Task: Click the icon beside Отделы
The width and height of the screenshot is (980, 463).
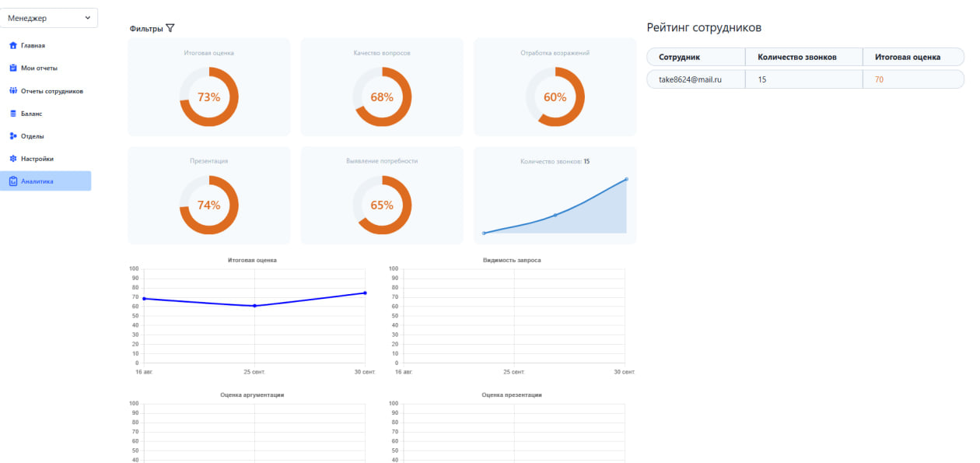Action: (x=12, y=136)
